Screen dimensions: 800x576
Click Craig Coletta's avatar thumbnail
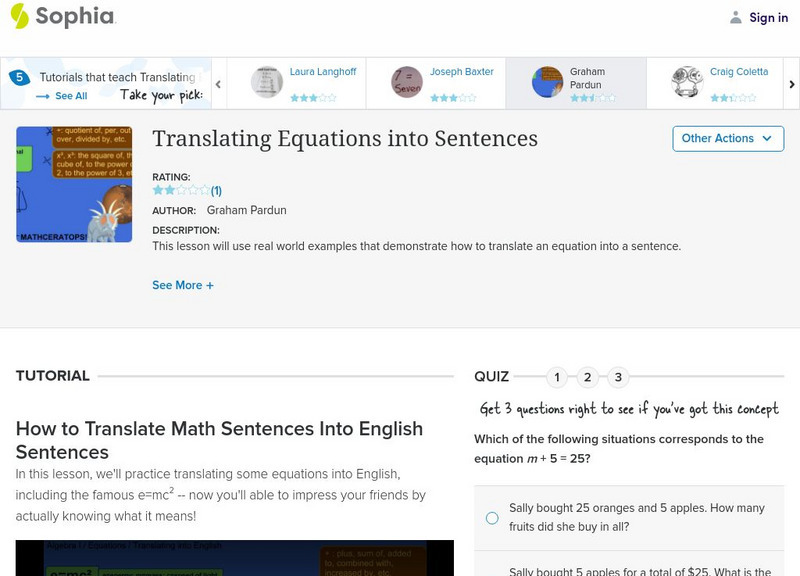(687, 82)
